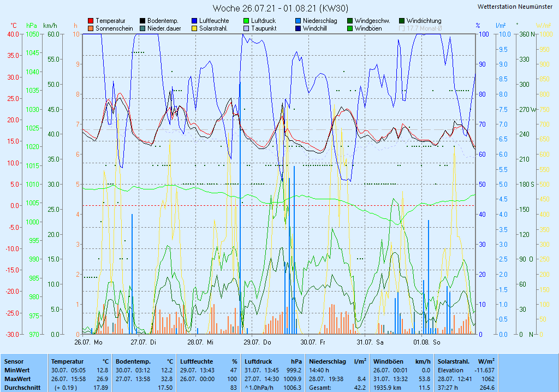Click the green Luftdruck legend swatch

click(246, 21)
